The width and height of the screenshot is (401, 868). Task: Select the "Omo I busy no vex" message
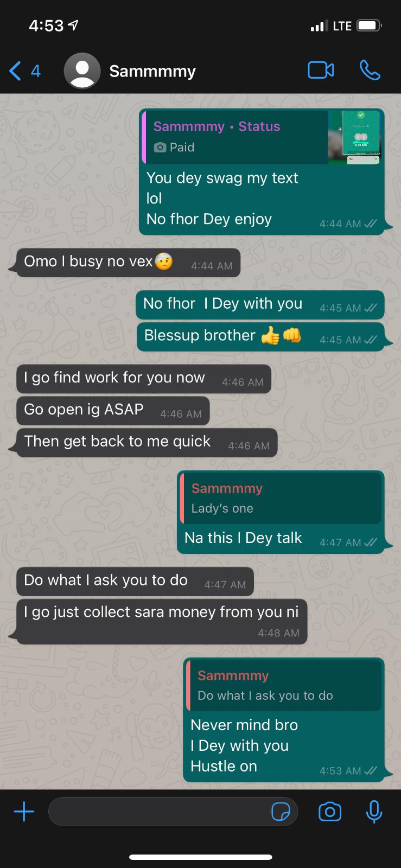(x=128, y=263)
